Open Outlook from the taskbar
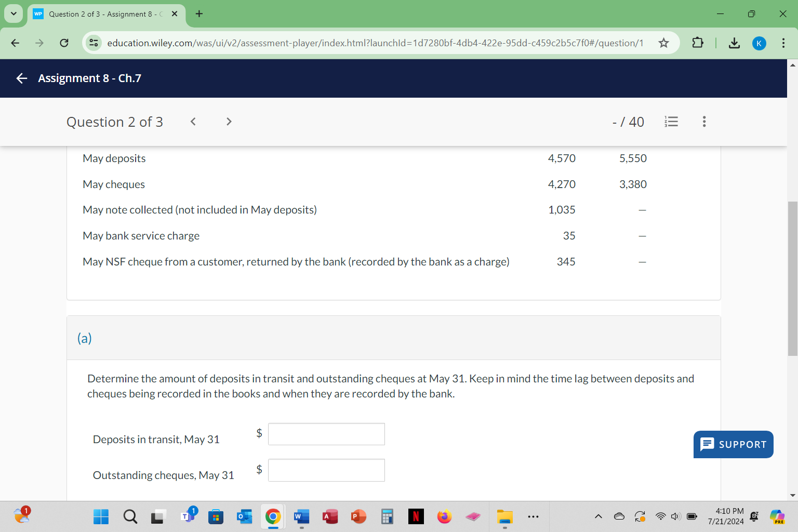 click(x=244, y=516)
